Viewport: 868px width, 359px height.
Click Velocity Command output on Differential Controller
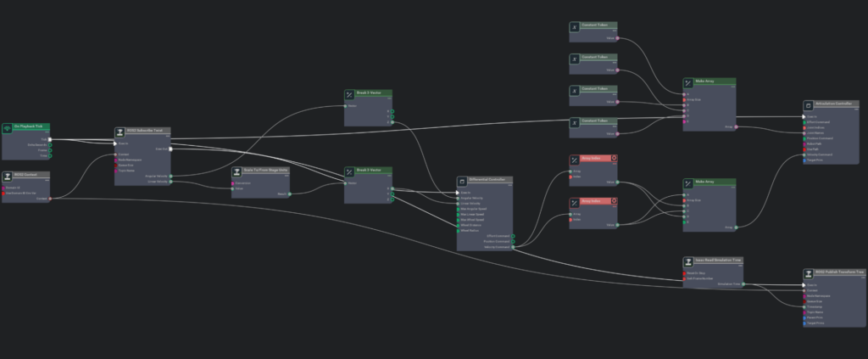(513, 247)
